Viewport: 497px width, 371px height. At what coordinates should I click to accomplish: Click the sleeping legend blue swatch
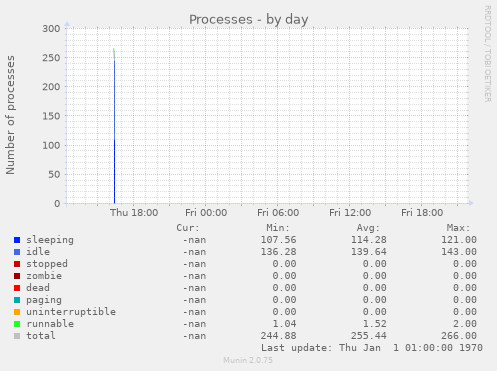(17, 240)
